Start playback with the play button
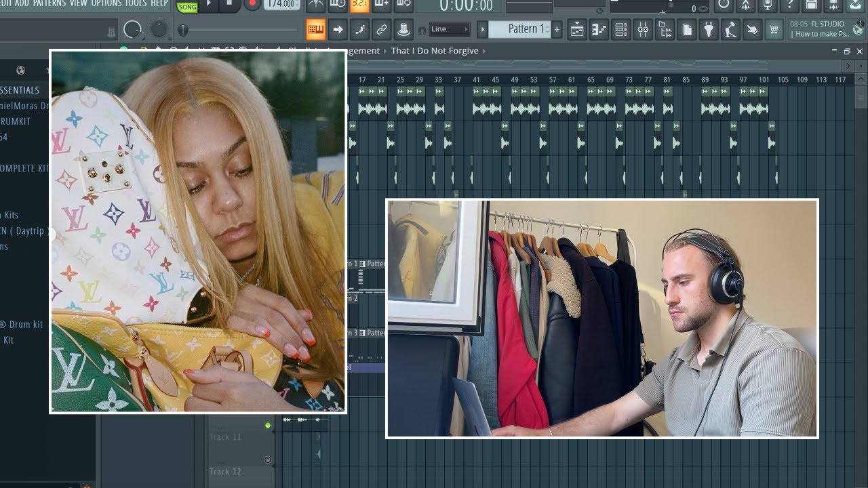 [209, 5]
